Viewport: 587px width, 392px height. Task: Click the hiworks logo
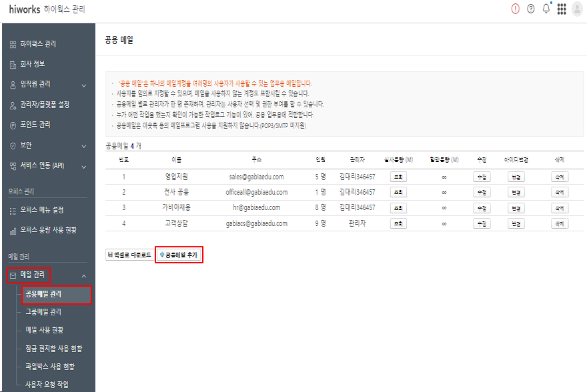[24, 9]
